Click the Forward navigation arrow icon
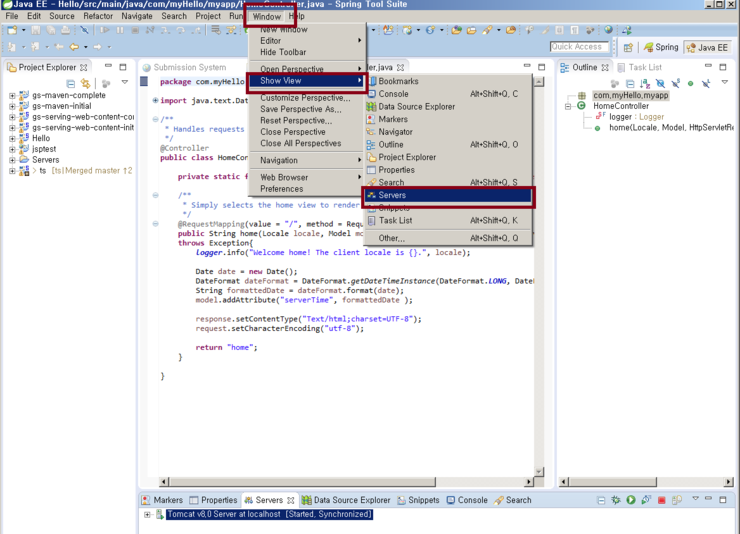 97,47
